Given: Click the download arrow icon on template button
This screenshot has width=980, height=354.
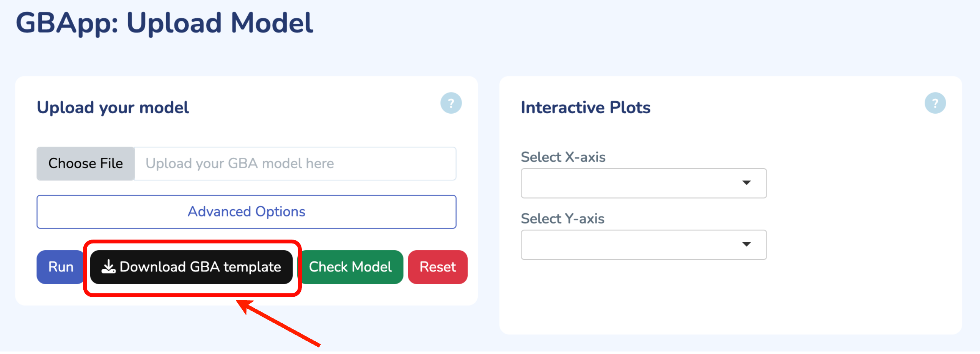Looking at the screenshot, I should pos(109,267).
